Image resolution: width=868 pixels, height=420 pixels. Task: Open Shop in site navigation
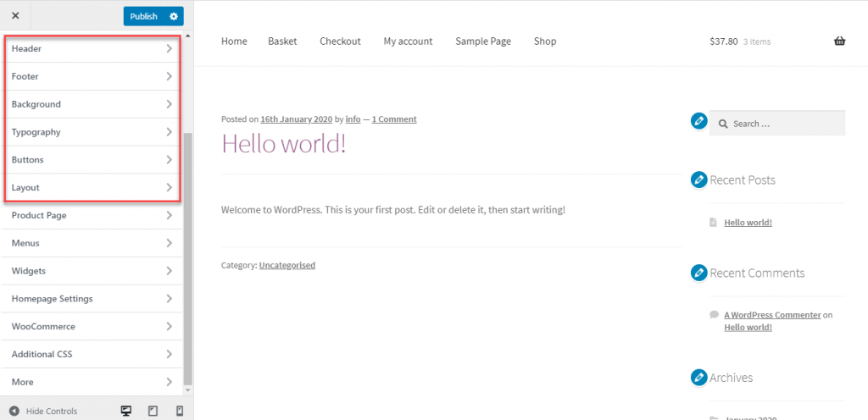(x=545, y=41)
